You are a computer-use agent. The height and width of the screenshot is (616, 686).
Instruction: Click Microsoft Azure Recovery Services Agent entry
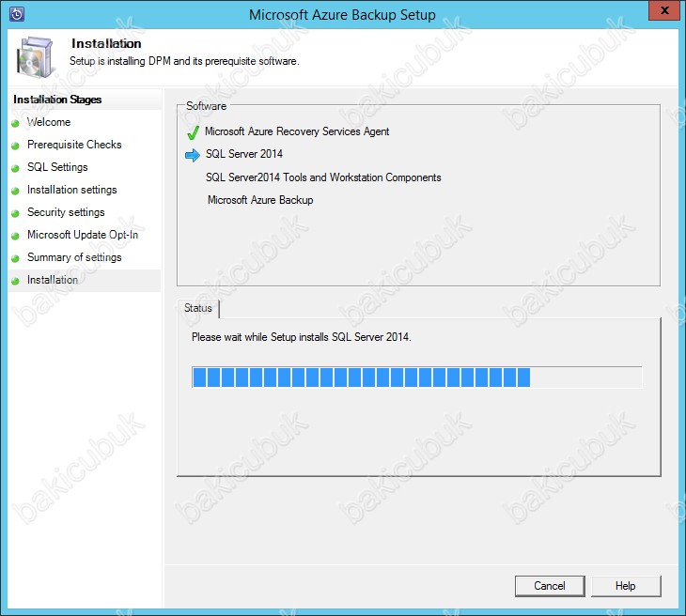click(297, 131)
